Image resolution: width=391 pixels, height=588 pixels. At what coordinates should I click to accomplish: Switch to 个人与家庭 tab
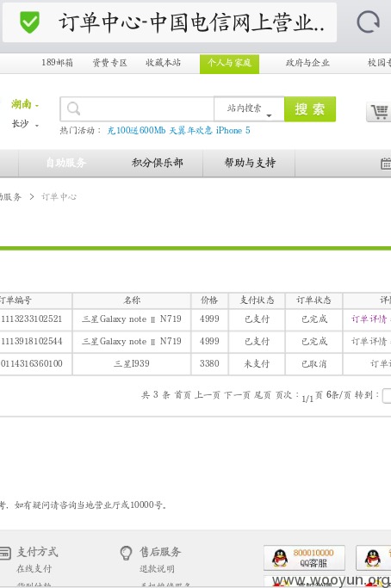pyautogui.click(x=229, y=63)
